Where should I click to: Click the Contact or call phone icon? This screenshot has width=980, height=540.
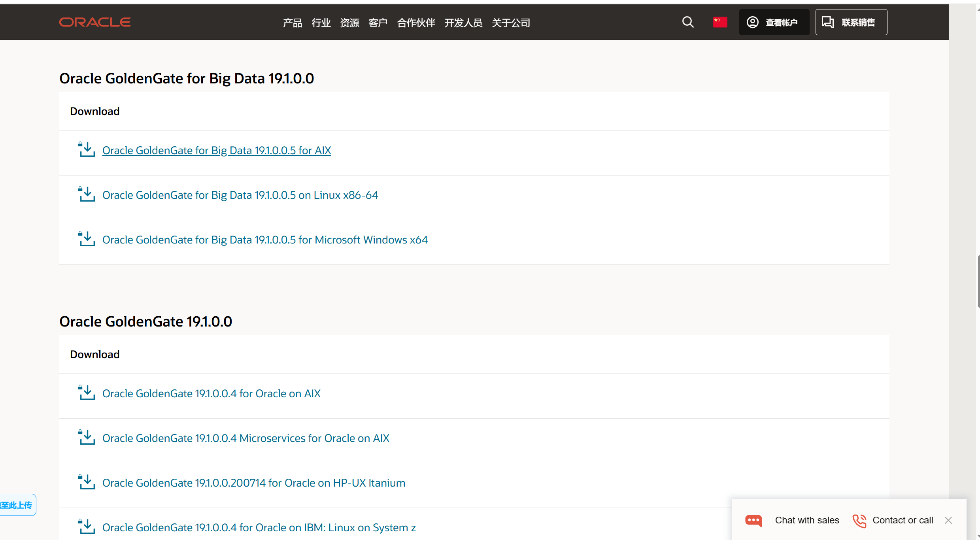tap(859, 520)
